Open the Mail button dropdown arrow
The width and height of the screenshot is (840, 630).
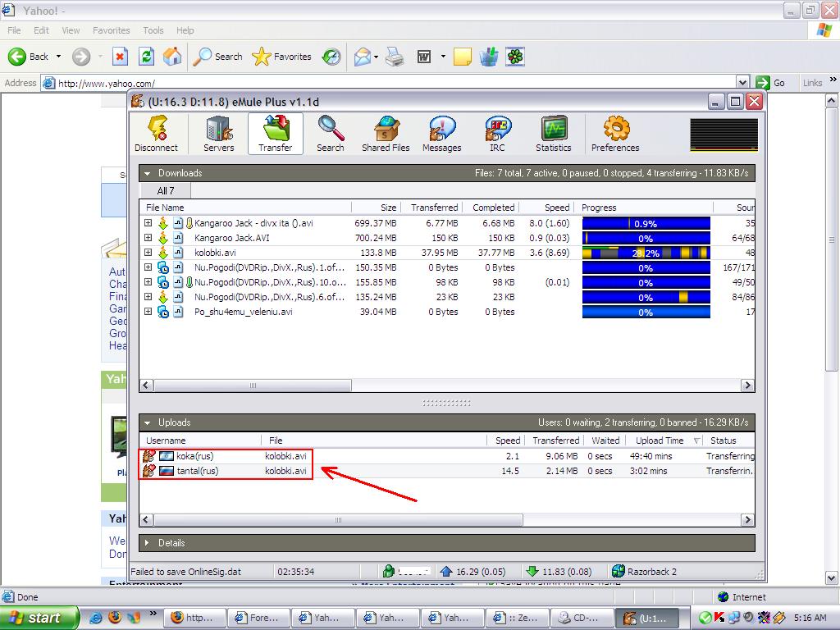coord(376,57)
